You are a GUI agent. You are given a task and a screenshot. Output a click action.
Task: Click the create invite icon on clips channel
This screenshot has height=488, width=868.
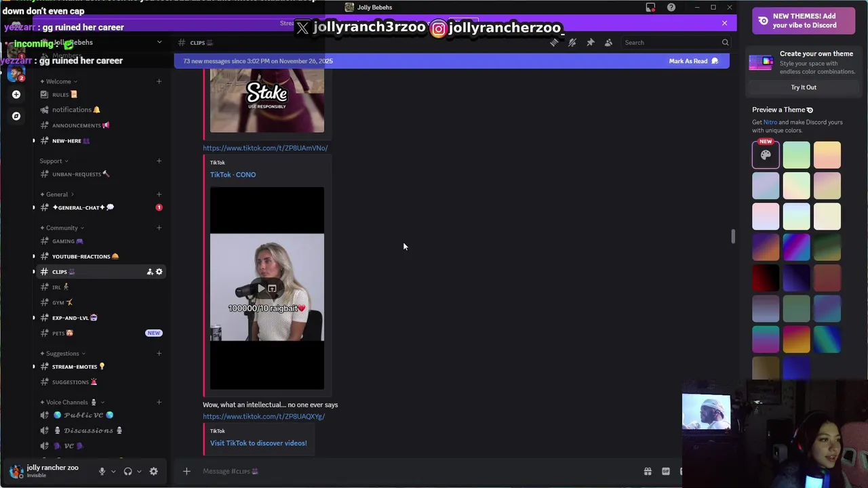point(150,272)
